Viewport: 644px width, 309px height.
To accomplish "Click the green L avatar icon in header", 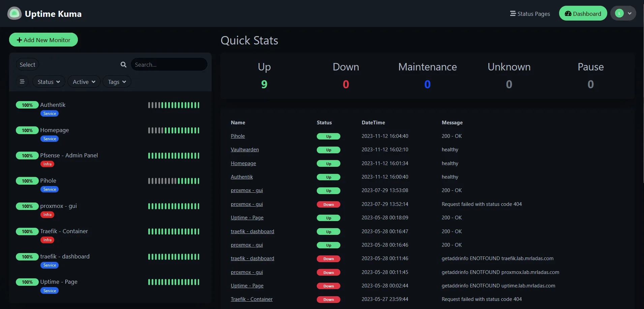I will (x=620, y=13).
